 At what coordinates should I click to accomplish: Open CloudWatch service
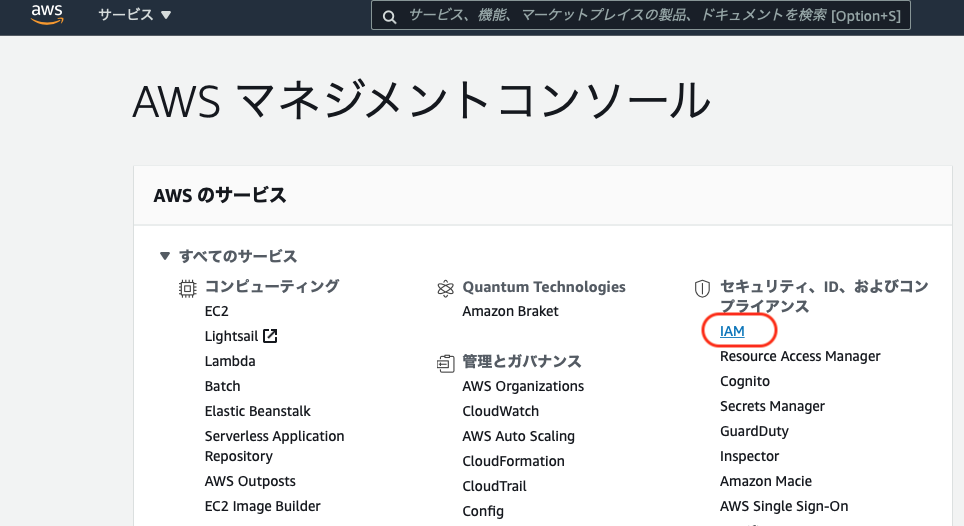click(x=500, y=411)
